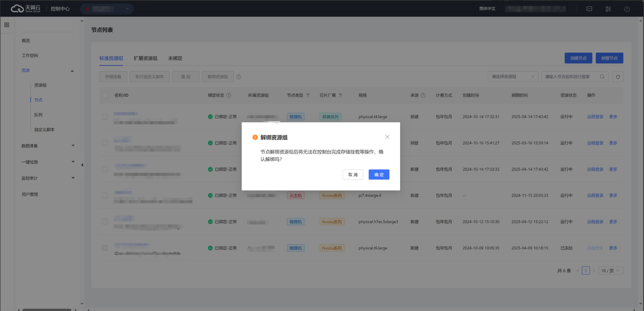The image size is (644, 311).
Task: Close the 解绑资源组 dialog with the X
Action: coord(387,137)
